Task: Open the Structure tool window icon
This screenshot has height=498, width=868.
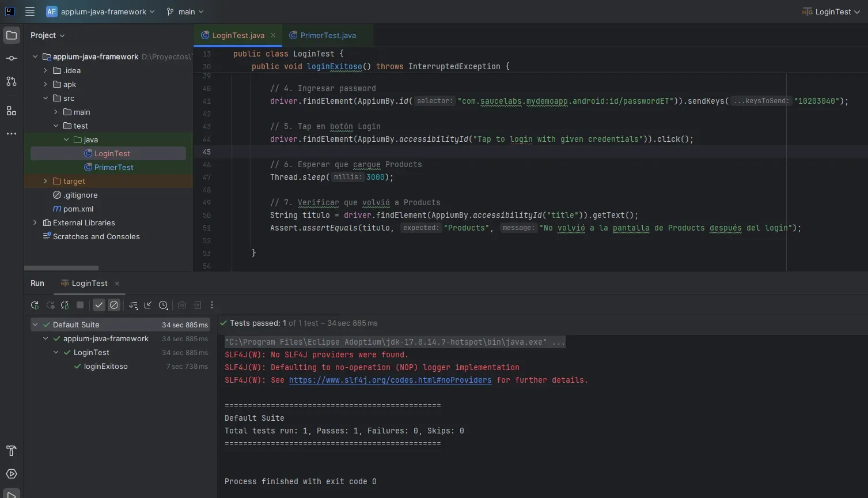Action: pos(12,111)
